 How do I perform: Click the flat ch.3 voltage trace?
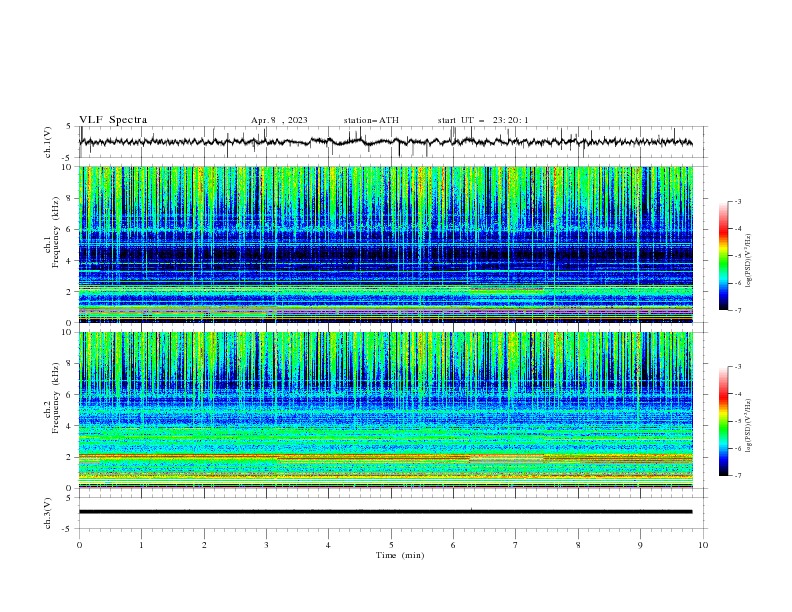pyautogui.click(x=385, y=512)
